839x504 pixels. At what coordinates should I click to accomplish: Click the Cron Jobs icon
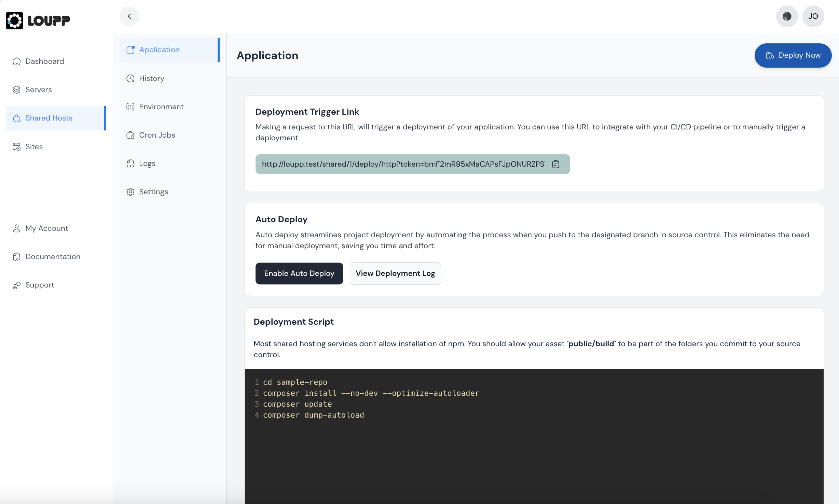[130, 135]
